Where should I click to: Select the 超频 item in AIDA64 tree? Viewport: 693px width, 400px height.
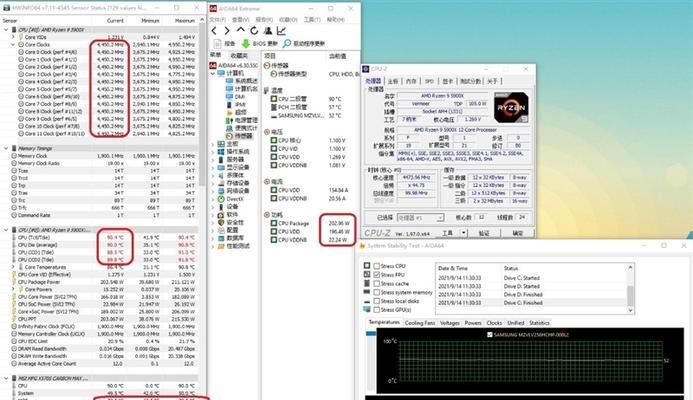[x=236, y=112]
